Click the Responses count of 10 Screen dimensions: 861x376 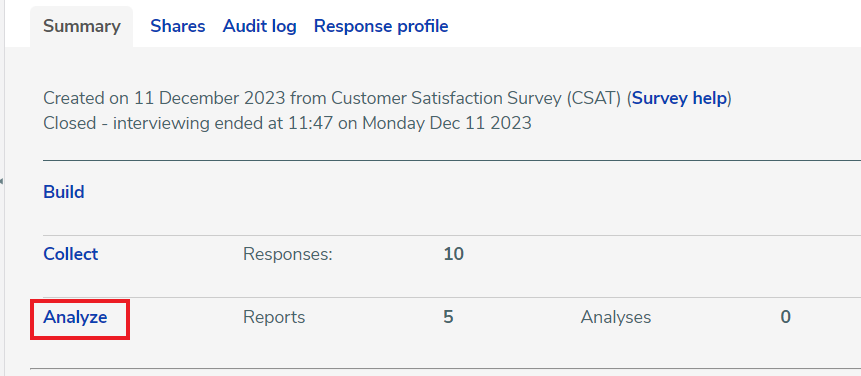pos(454,254)
